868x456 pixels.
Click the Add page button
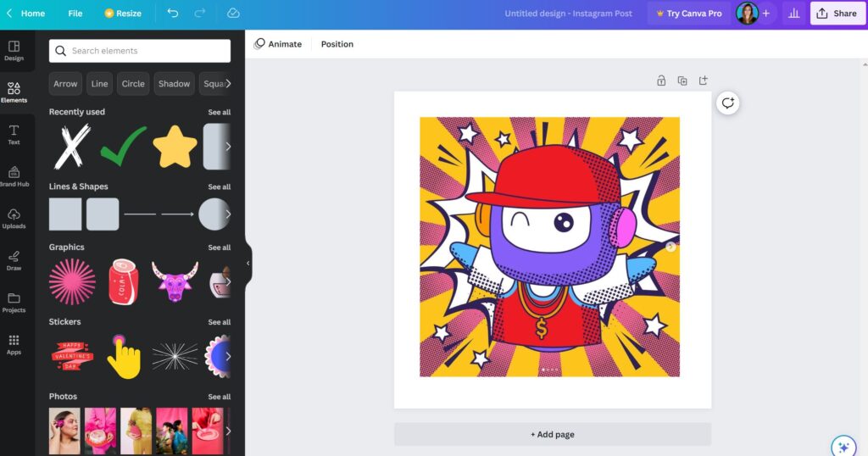pyautogui.click(x=553, y=435)
